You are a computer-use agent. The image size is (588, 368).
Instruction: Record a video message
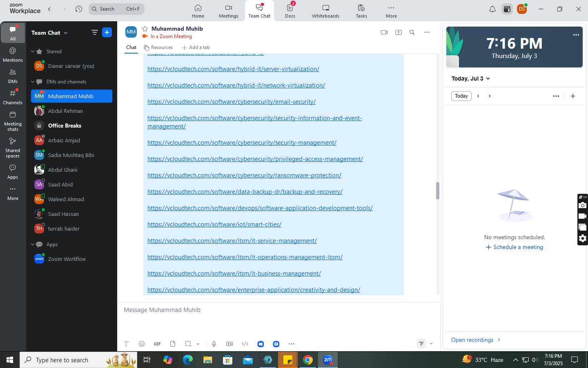[x=229, y=344]
